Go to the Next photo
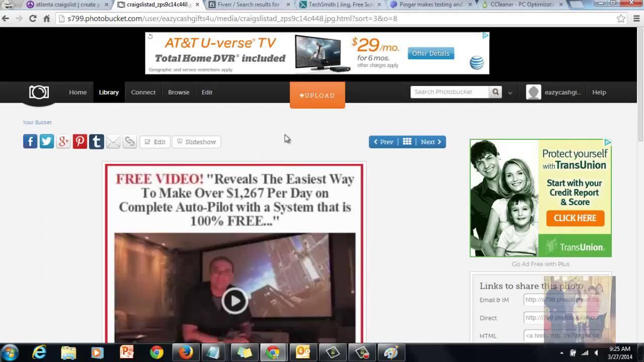The image size is (644, 362). click(431, 142)
